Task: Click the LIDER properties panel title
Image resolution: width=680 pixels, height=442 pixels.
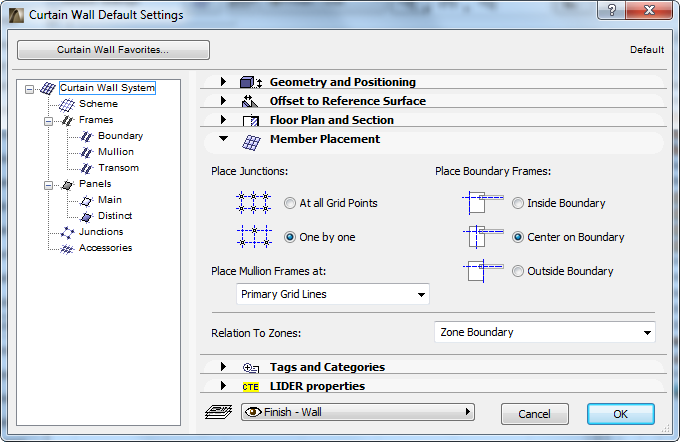Action: [317, 386]
